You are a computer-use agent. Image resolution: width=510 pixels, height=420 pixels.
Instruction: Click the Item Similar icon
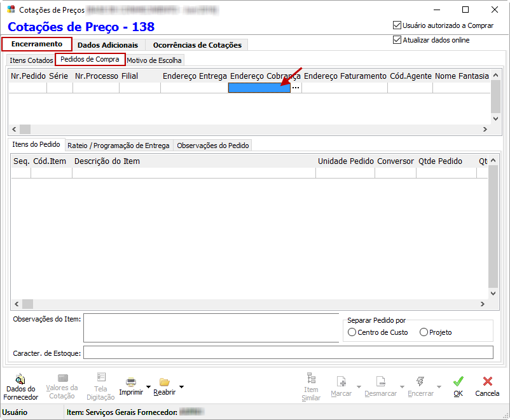(311, 380)
